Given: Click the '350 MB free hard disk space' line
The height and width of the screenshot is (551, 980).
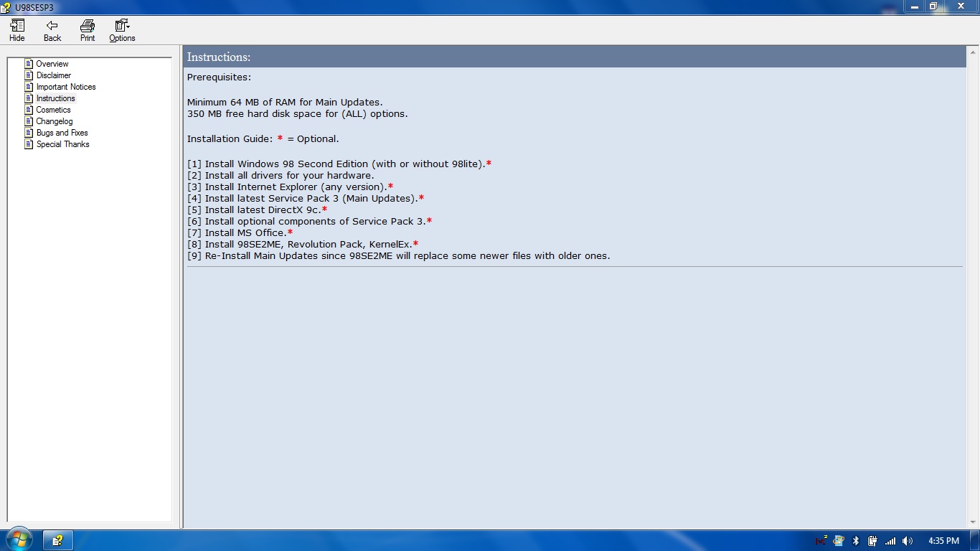Looking at the screenshot, I should tap(297, 114).
